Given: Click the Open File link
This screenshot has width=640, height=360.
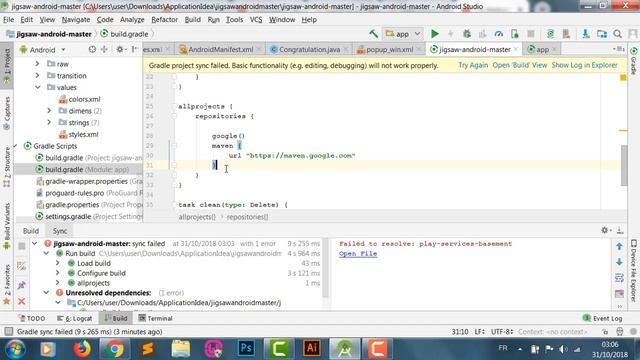Looking at the screenshot, I should click(358, 253).
